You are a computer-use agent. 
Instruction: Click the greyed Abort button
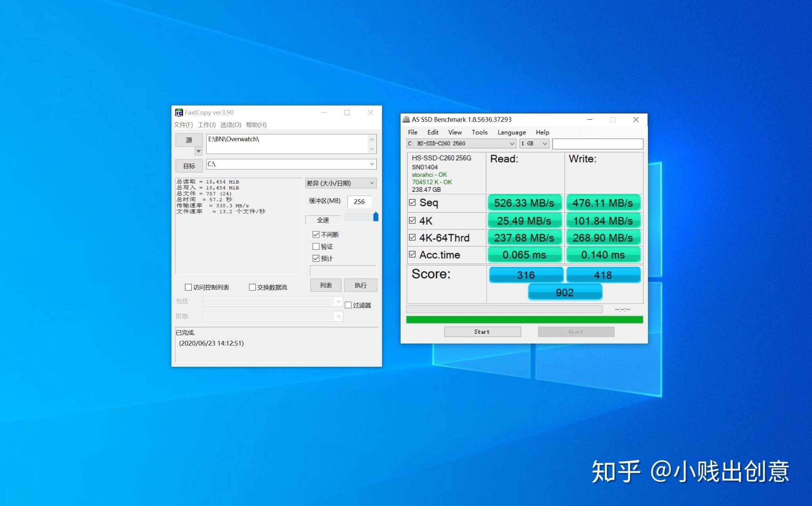[576, 332]
